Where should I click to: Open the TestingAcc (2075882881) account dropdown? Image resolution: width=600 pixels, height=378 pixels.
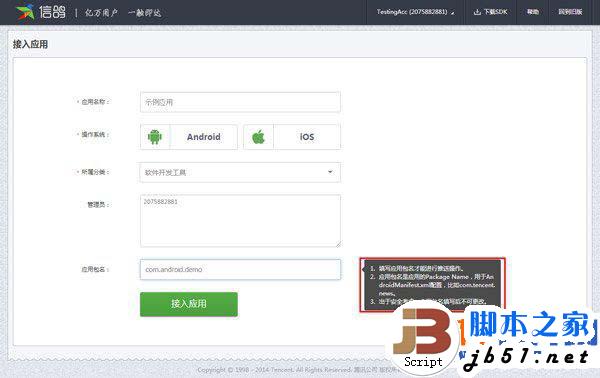[x=416, y=12]
